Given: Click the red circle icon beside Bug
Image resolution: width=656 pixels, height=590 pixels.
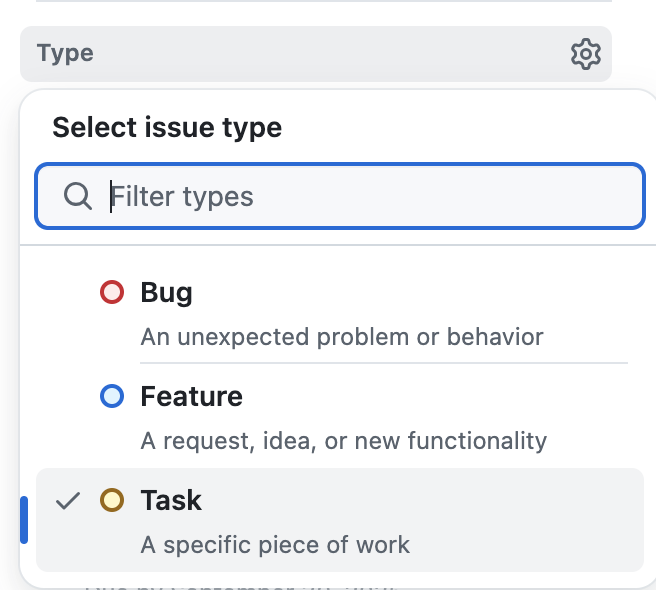Looking at the screenshot, I should click(112, 293).
